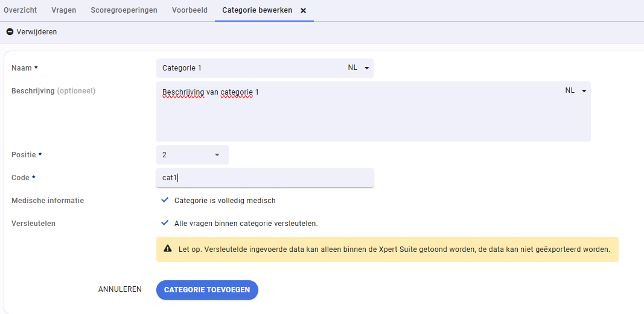Screen dimensions: 644x314
Task: Click the Code input field
Action: click(x=265, y=178)
